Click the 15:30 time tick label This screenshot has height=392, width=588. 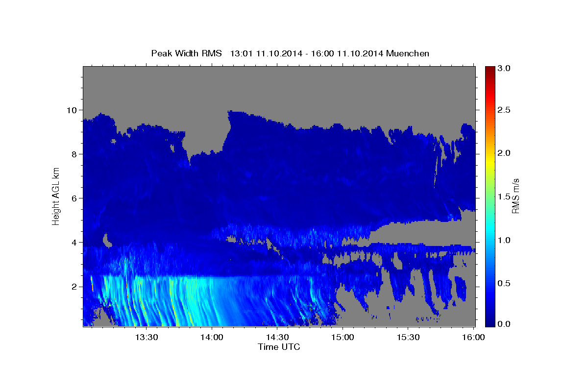click(408, 337)
